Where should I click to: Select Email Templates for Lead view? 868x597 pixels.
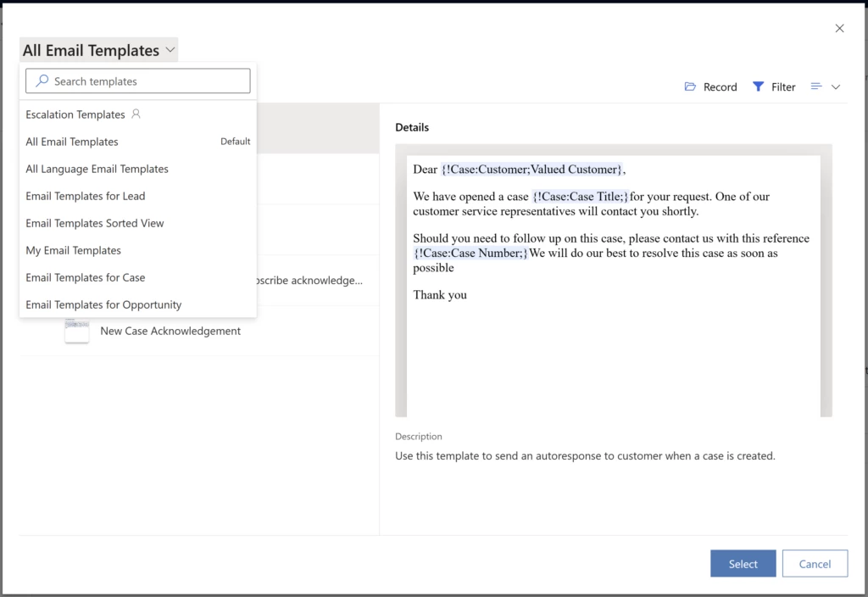point(85,195)
